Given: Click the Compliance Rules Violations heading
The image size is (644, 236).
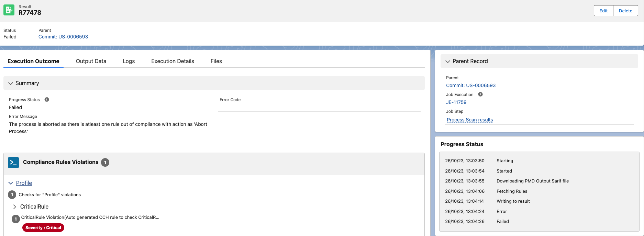Looking at the screenshot, I should click(x=60, y=162).
